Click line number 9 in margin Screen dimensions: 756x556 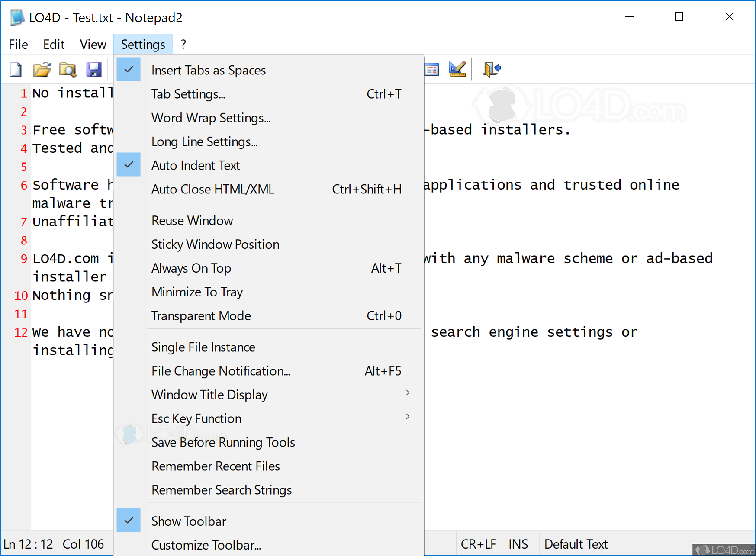[x=24, y=259]
